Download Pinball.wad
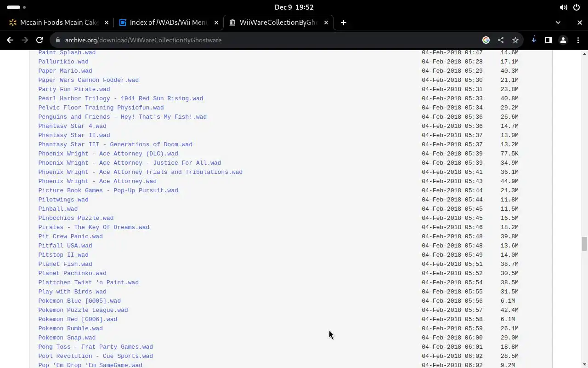Screen dimensions: 588x368 pos(58,209)
